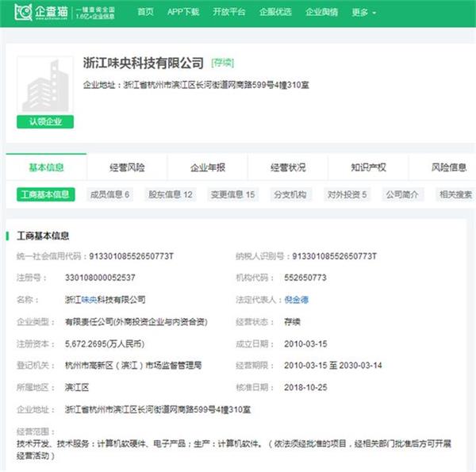Switch to the 基本信息 tab
This screenshot has height=472, width=476.
46,167
